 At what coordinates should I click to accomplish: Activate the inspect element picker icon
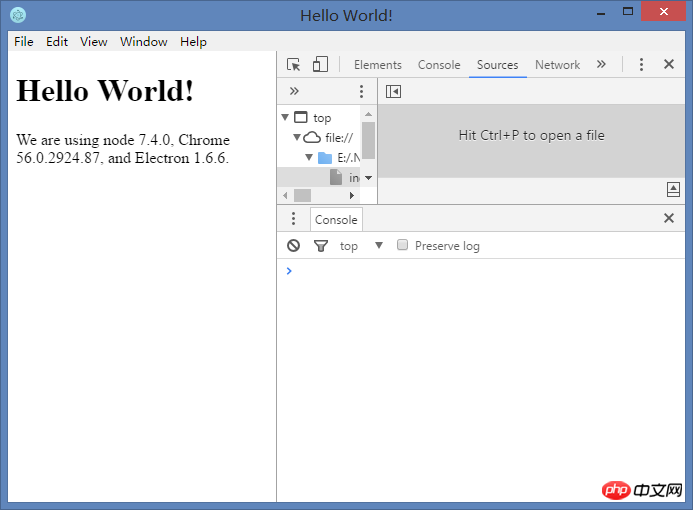pyautogui.click(x=293, y=65)
